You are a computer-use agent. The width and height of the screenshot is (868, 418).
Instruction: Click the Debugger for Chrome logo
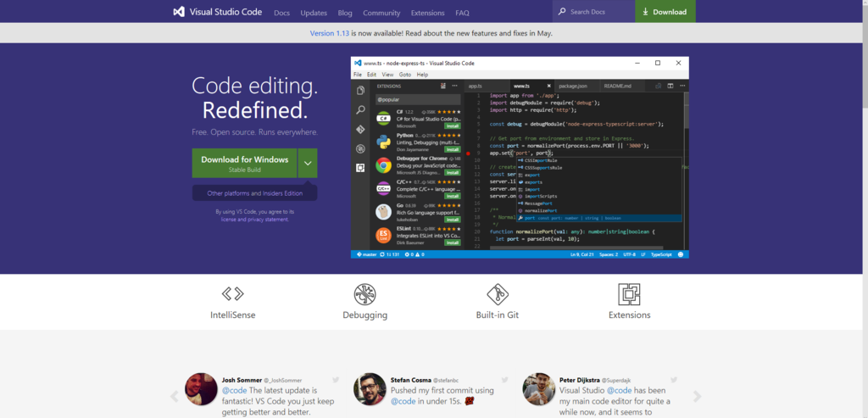point(384,165)
